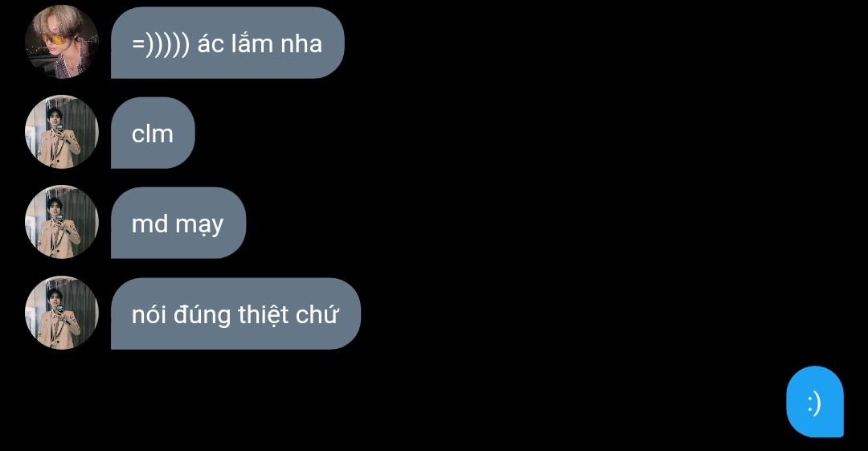Tap the avatar next to "clm" message
Image resolution: width=868 pixels, height=451 pixels.
point(61,132)
